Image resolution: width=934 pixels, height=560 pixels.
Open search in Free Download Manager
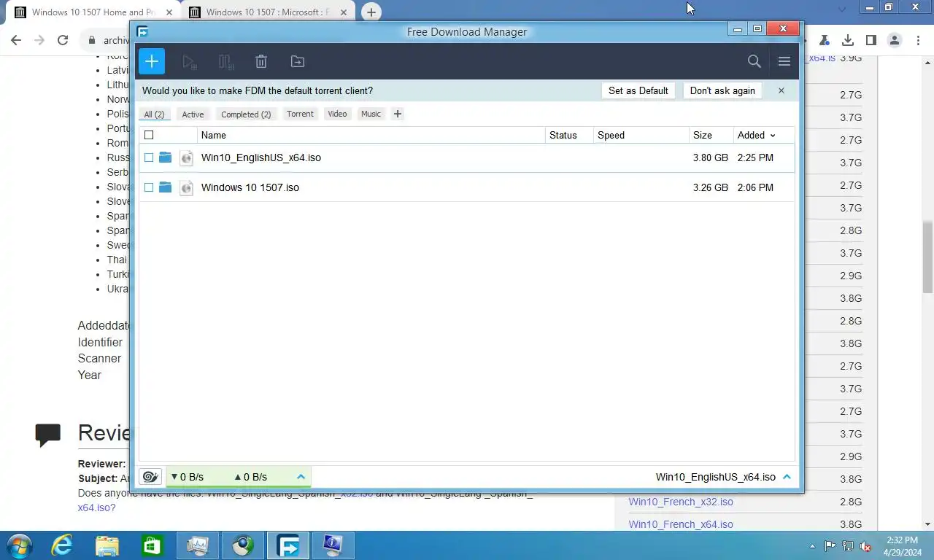(754, 62)
